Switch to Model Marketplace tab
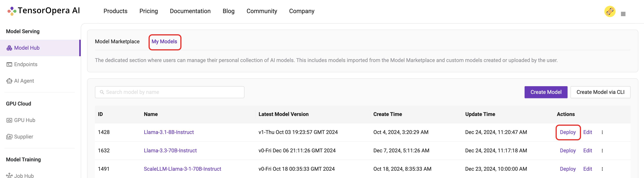The height and width of the screenshot is (178, 644). (x=117, y=41)
